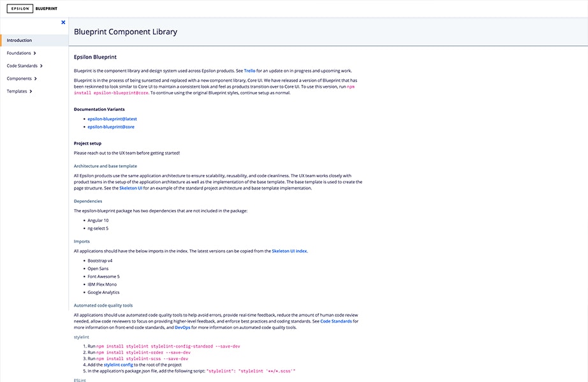This screenshot has height=382, width=588.
Task: Click the Dependencies heading
Action: (88, 202)
